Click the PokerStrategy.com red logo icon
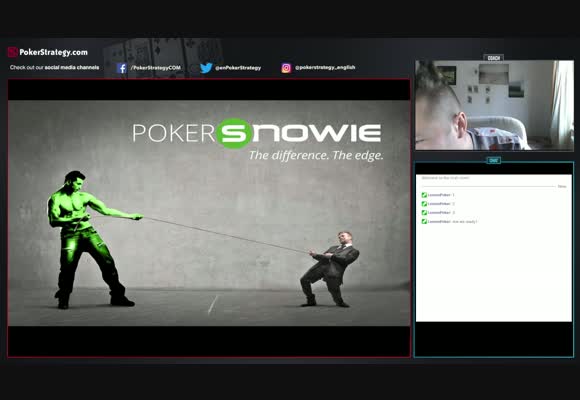Image resolution: width=580 pixels, height=400 pixels. (13, 52)
